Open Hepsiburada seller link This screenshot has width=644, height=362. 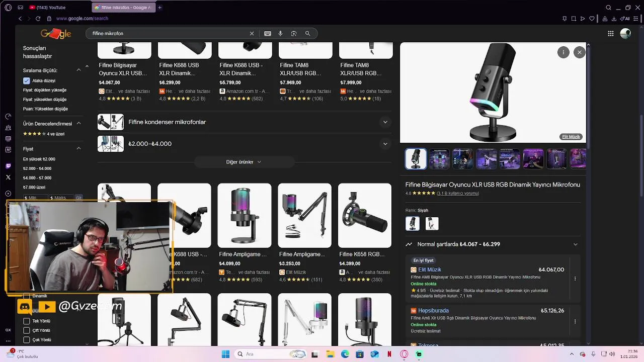click(x=433, y=311)
